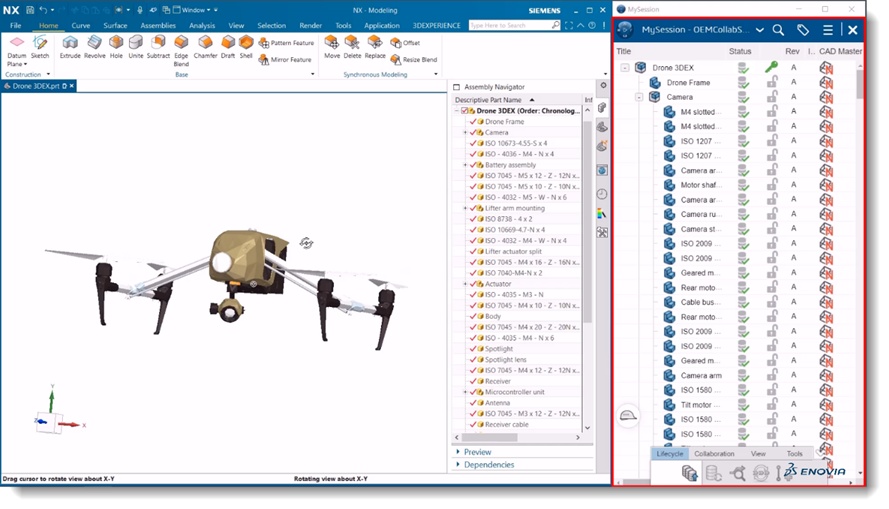889x509 pixels.
Task: Click the gear settings icon beside Assembly Navigator
Action: click(603, 85)
